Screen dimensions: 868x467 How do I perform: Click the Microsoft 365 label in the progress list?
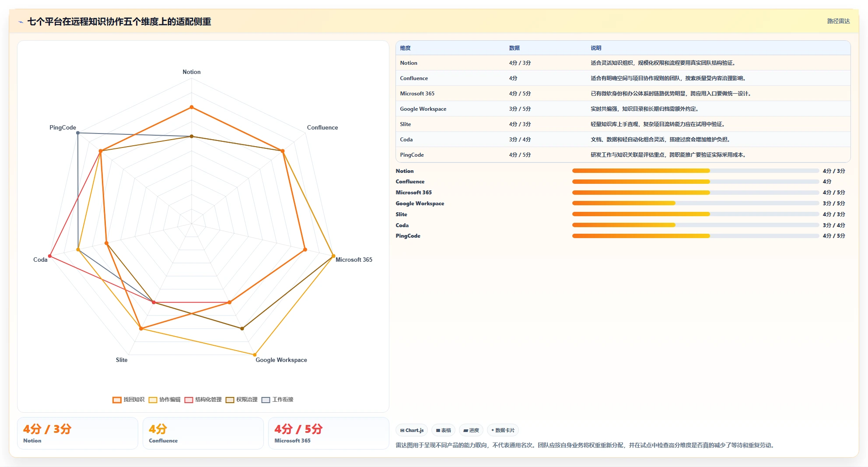click(413, 193)
